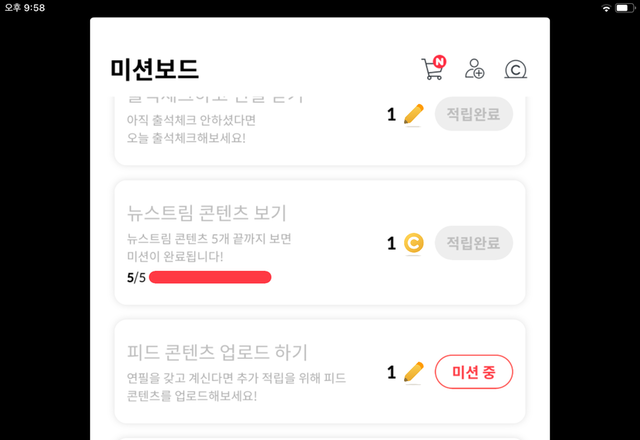Tap the battery indicator in status bar

pyautogui.click(x=625, y=8)
